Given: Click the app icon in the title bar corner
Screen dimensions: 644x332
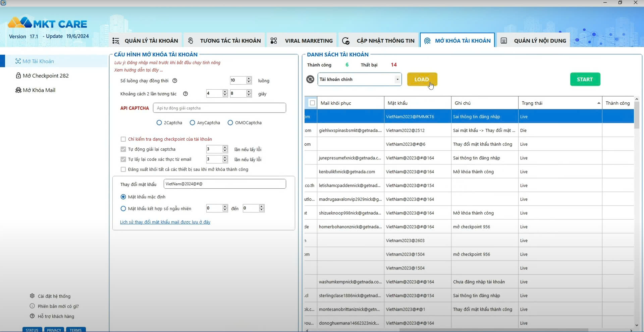Looking at the screenshot, I should [x=3, y=3].
